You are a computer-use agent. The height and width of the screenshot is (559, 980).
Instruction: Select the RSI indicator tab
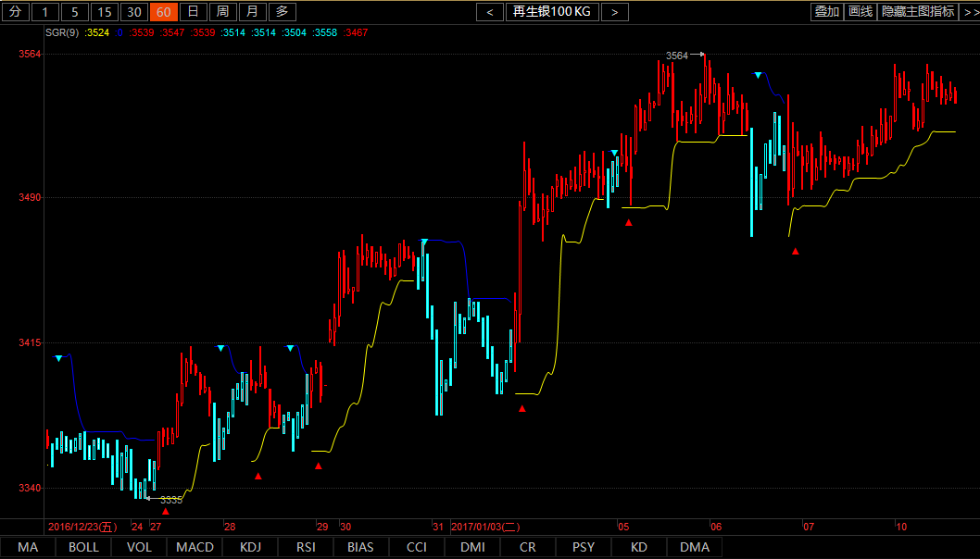coord(306,547)
